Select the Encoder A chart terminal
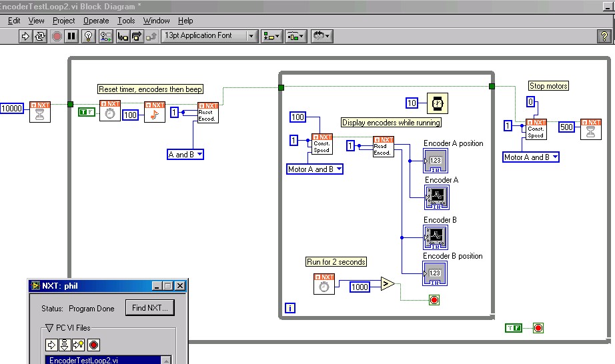 pos(436,197)
